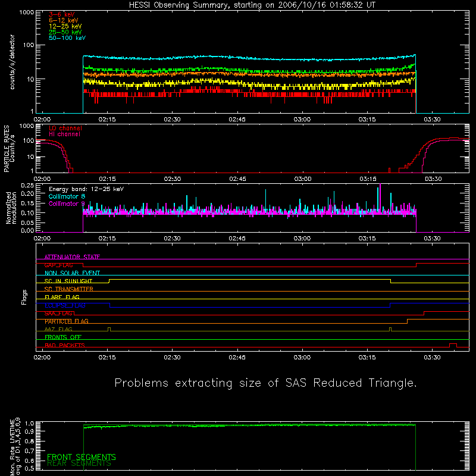Select the Collimator 8 legend entry
The height and width of the screenshot is (476, 476).
67,196
